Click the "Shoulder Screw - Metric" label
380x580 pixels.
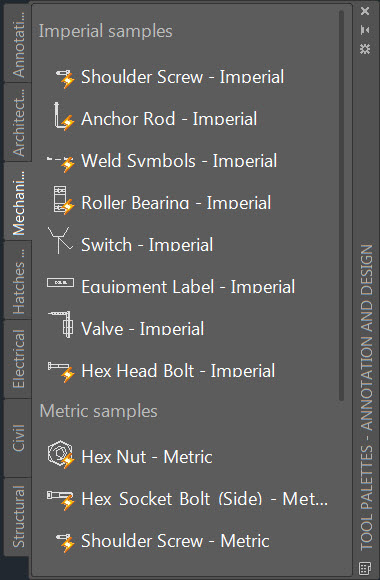(x=175, y=541)
